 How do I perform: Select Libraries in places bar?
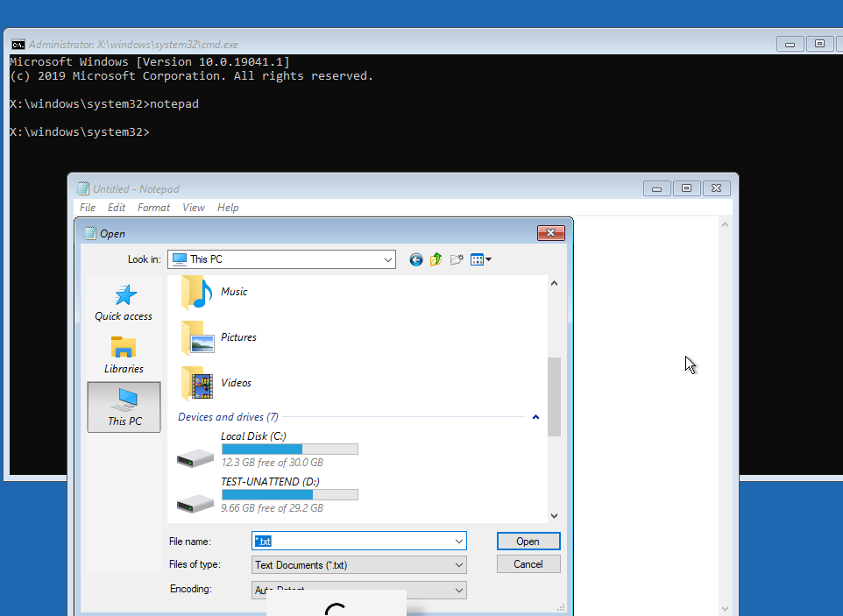pos(124,355)
